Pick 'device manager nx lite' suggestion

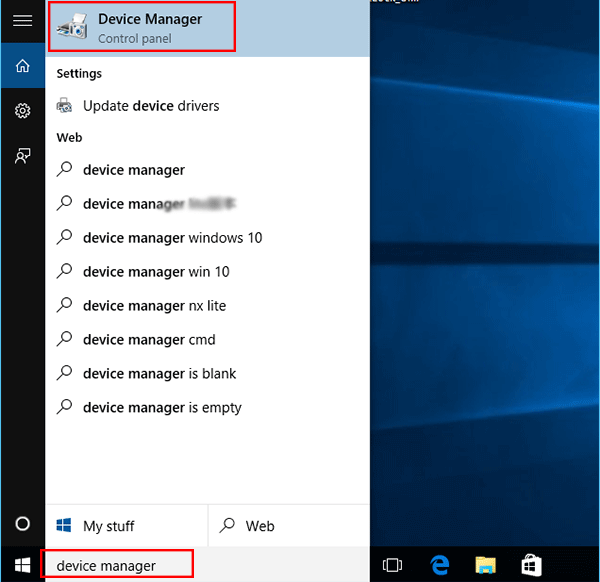154,306
